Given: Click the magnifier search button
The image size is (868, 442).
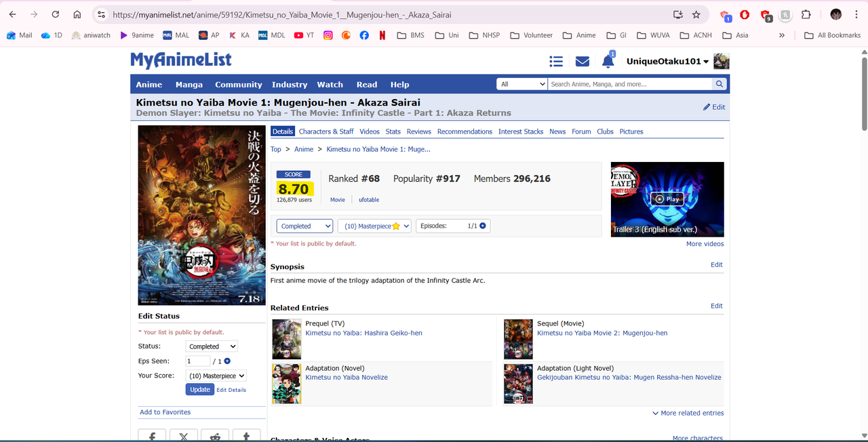Looking at the screenshot, I should pyautogui.click(x=719, y=84).
